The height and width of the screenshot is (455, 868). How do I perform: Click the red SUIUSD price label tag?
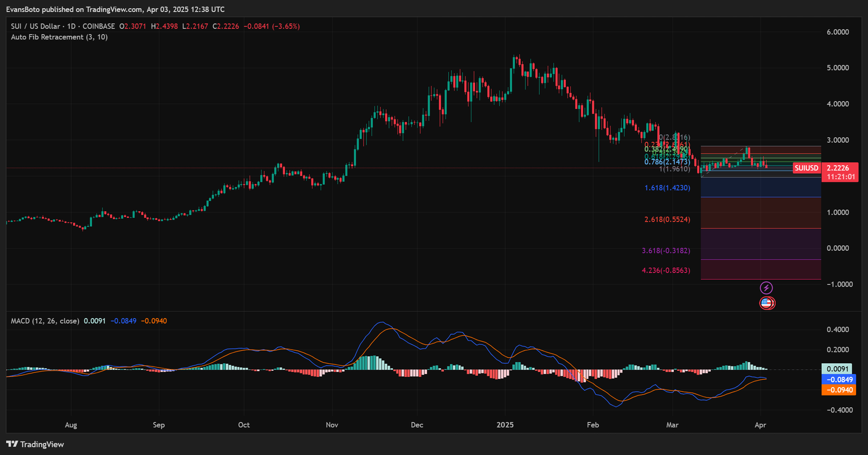tap(806, 168)
